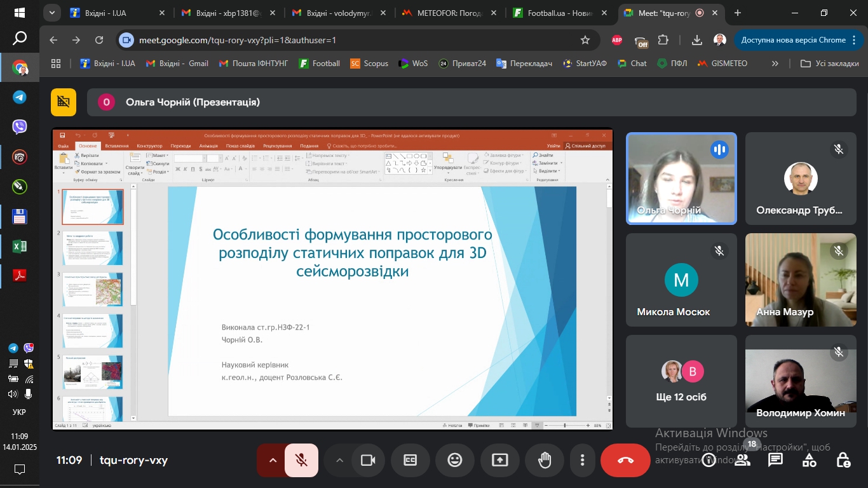Open the participants list showing 18 people

[x=742, y=459]
